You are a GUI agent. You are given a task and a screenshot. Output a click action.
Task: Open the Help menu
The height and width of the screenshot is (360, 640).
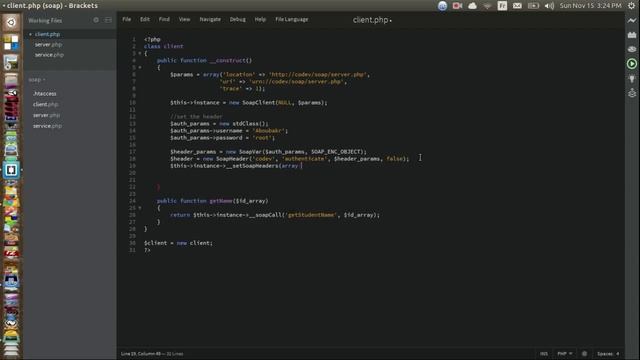(260, 19)
